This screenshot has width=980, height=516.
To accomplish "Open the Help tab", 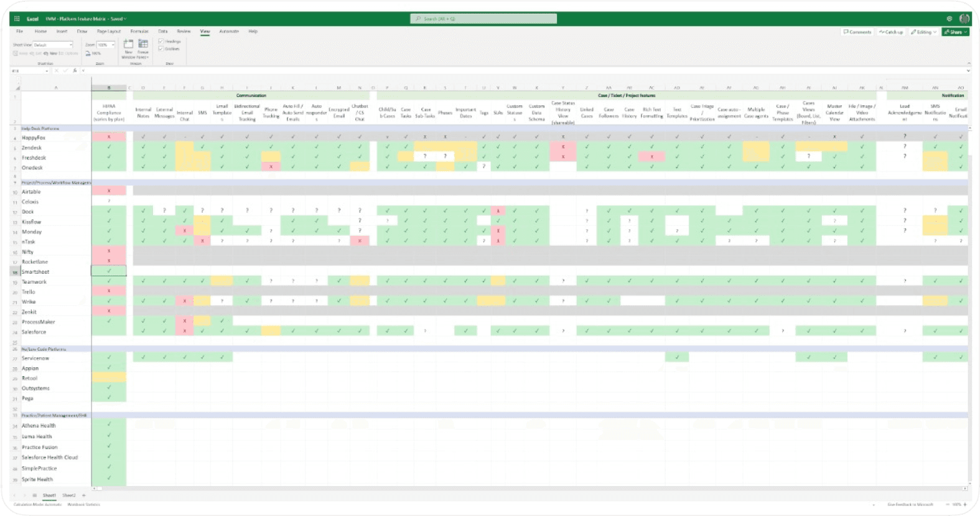I will click(253, 31).
